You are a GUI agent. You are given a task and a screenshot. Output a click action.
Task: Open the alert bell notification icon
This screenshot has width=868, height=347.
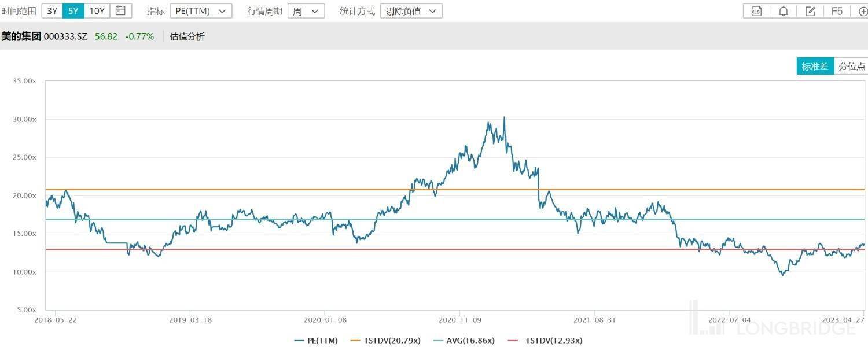(x=783, y=11)
